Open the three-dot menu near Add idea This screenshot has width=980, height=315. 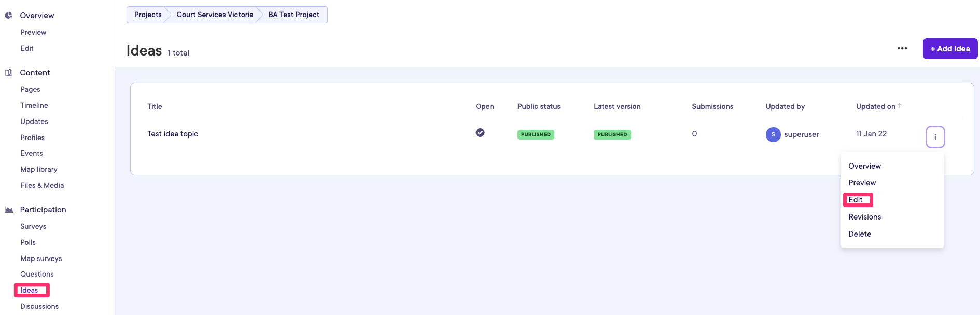pos(902,49)
